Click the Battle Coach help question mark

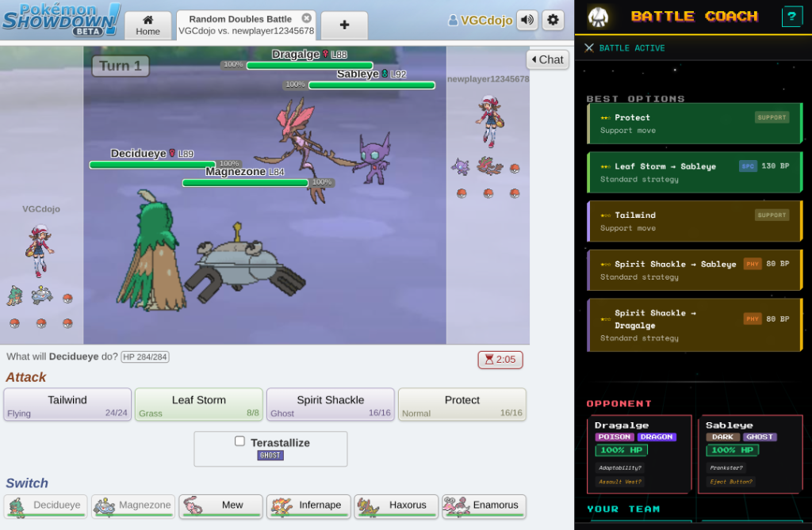[791, 17]
